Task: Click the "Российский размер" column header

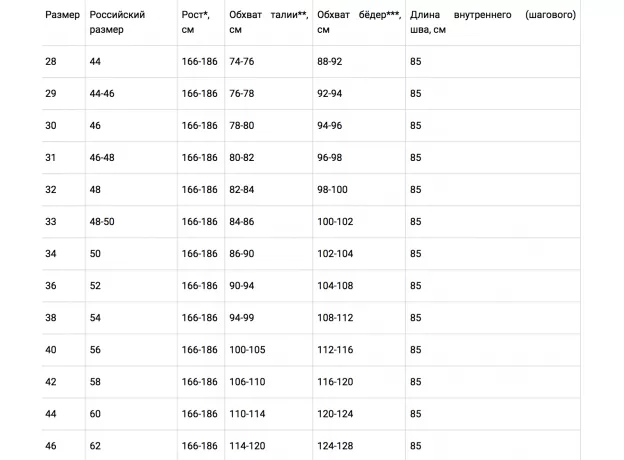Action: click(117, 22)
